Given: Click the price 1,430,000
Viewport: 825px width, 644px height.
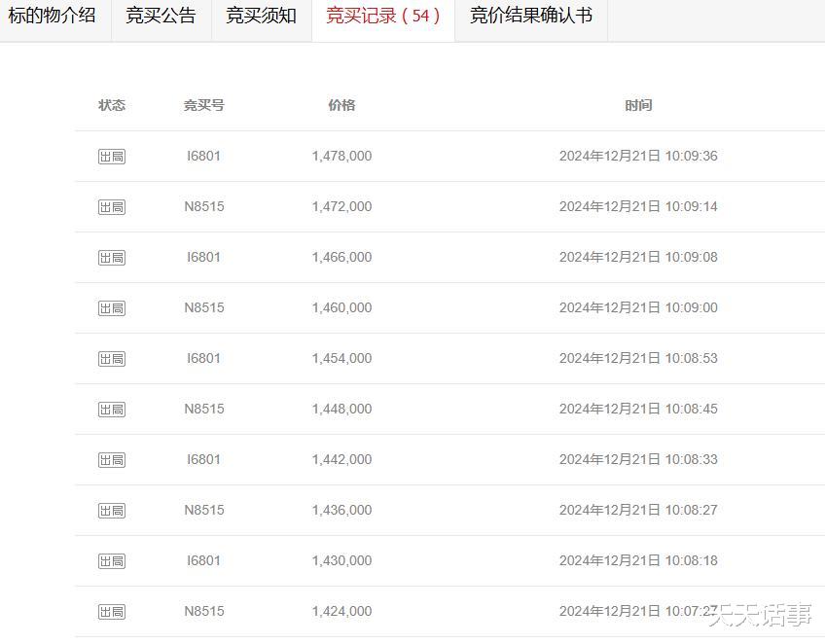Looking at the screenshot, I should click(342, 560).
